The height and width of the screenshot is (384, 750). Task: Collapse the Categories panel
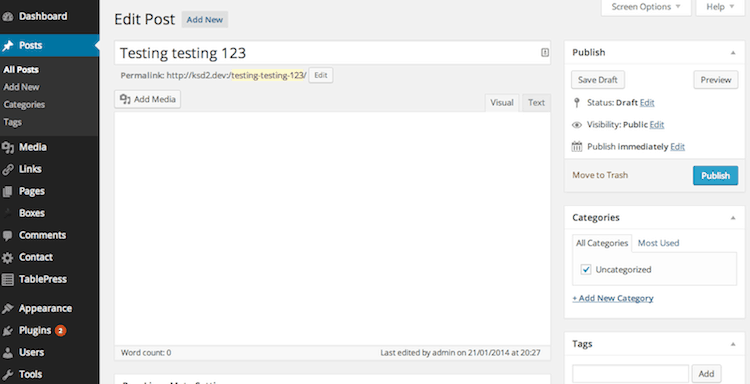(x=733, y=218)
